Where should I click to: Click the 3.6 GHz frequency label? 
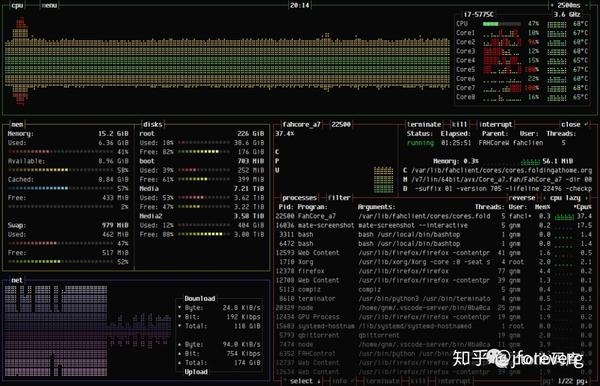point(567,15)
